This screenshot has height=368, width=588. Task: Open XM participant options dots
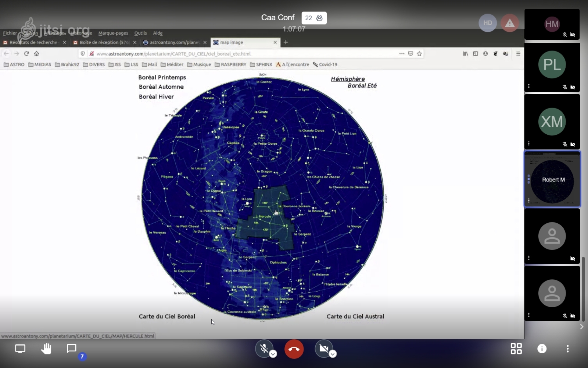[529, 144]
